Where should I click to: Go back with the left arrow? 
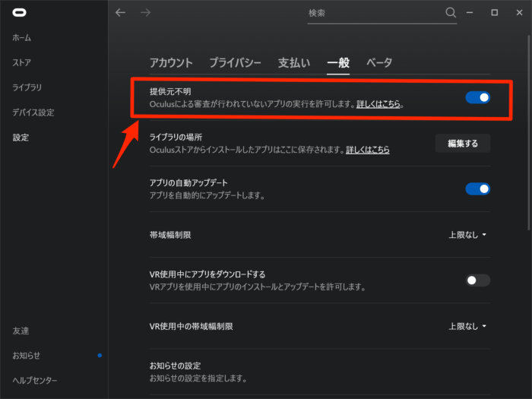[x=120, y=13]
